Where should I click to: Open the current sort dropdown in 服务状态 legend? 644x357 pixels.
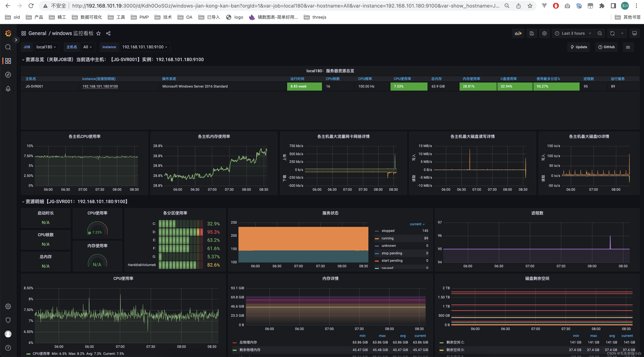pyautogui.click(x=417, y=224)
